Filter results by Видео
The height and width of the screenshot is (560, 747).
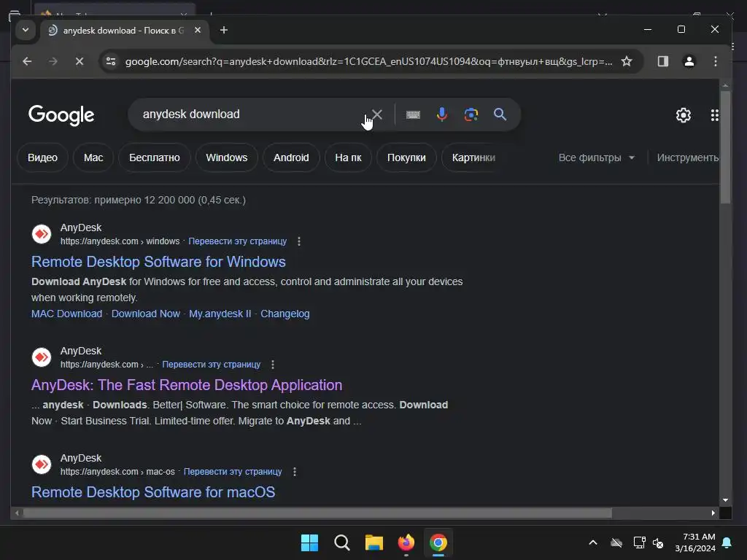pyautogui.click(x=42, y=157)
